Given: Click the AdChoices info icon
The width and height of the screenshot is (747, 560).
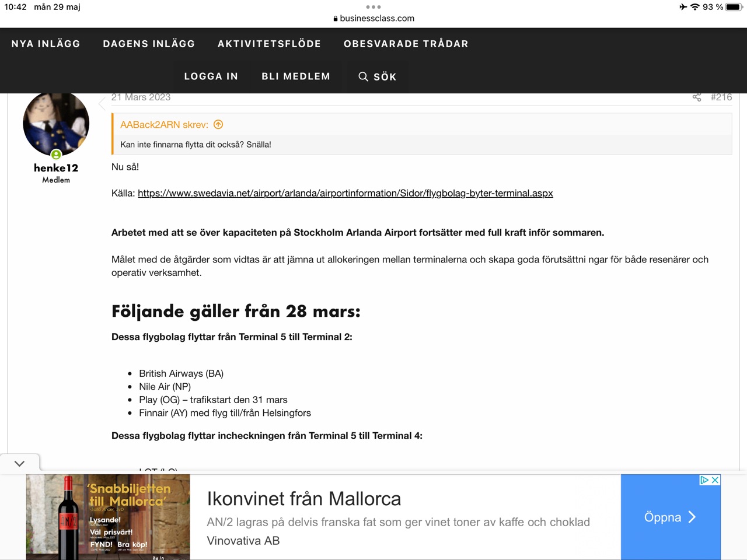Looking at the screenshot, I should pyautogui.click(x=704, y=480).
